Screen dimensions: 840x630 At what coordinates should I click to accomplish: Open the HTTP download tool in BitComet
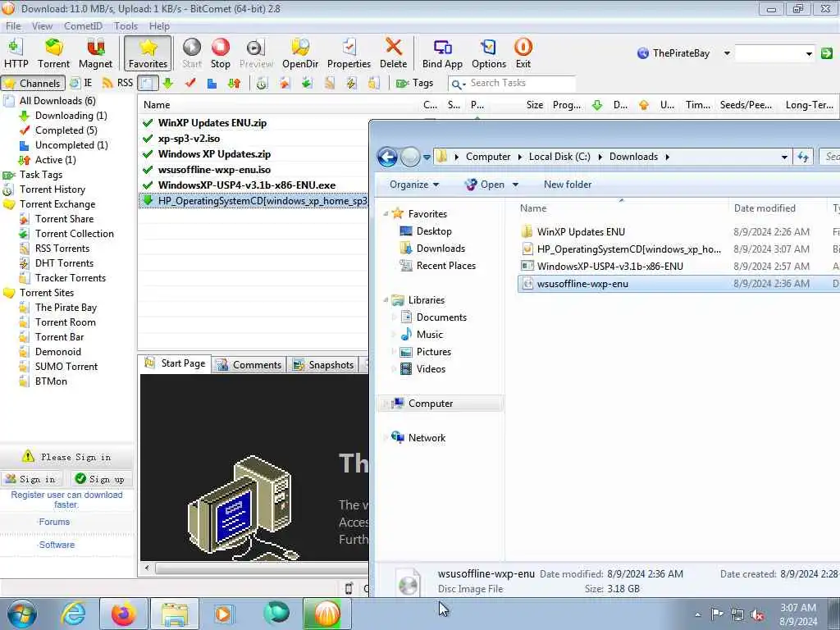16,53
